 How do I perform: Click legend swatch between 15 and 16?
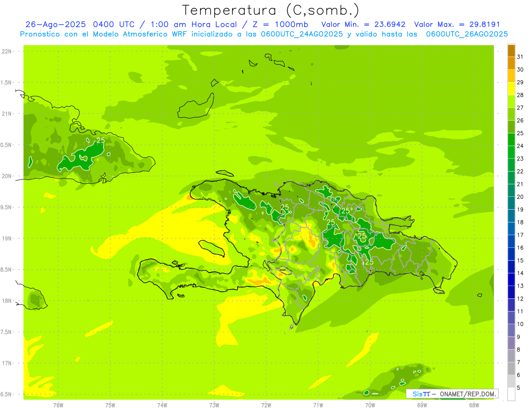(x=511, y=254)
